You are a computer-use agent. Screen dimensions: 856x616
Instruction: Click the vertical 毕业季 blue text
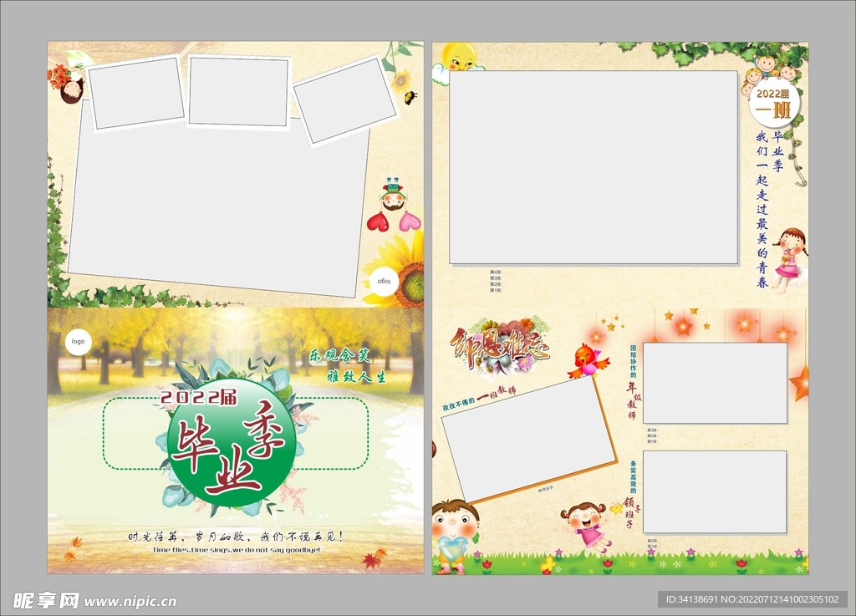tap(777, 151)
